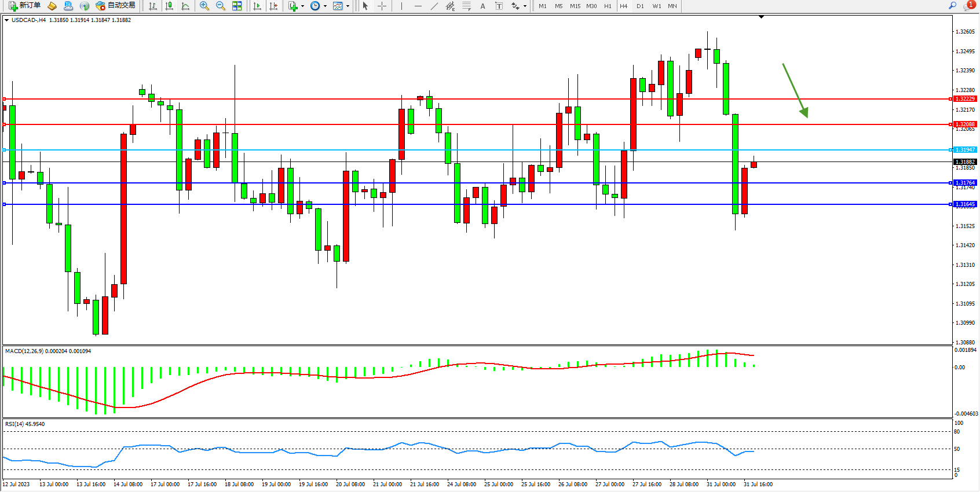980x492 pixels.
Task: Switch to the M15 timeframe
Action: click(575, 6)
